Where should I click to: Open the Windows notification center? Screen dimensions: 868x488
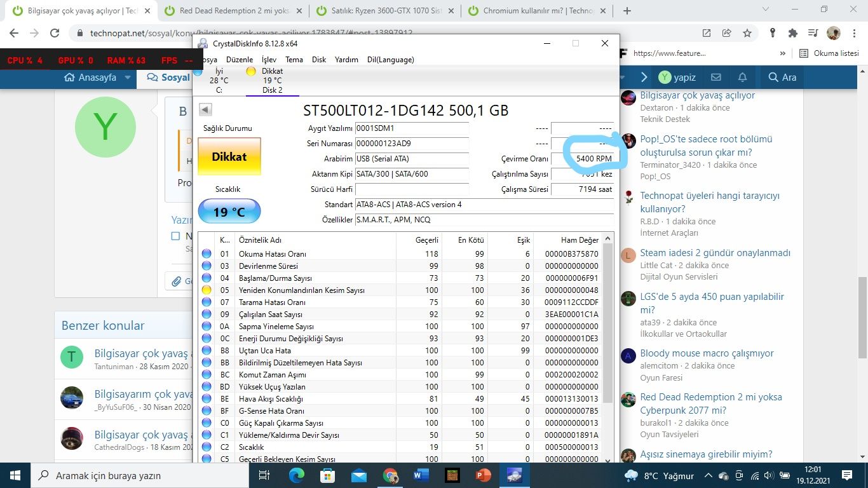[x=847, y=475]
